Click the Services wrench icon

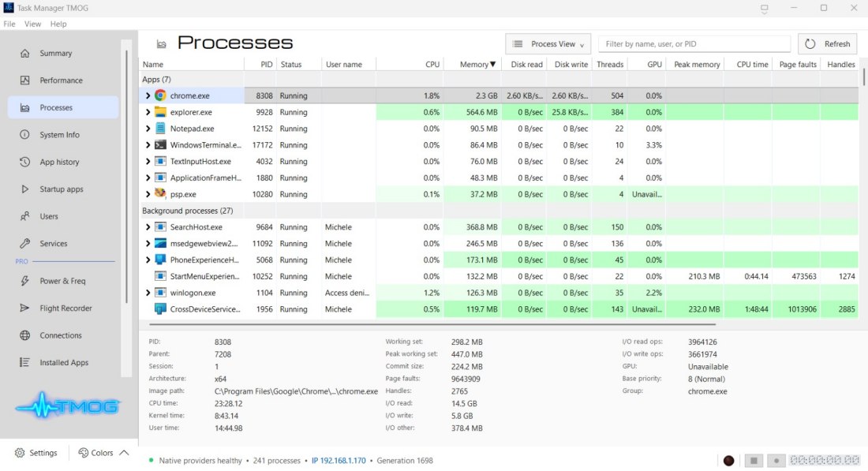[x=24, y=243]
